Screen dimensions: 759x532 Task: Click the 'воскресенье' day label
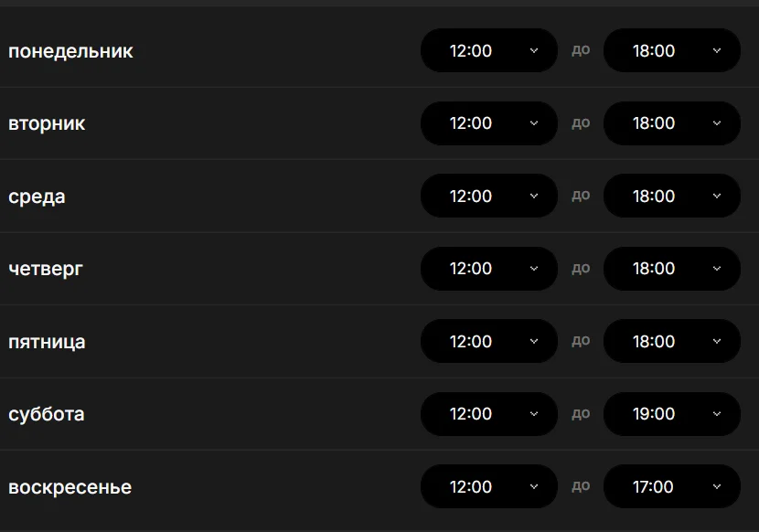coord(69,487)
